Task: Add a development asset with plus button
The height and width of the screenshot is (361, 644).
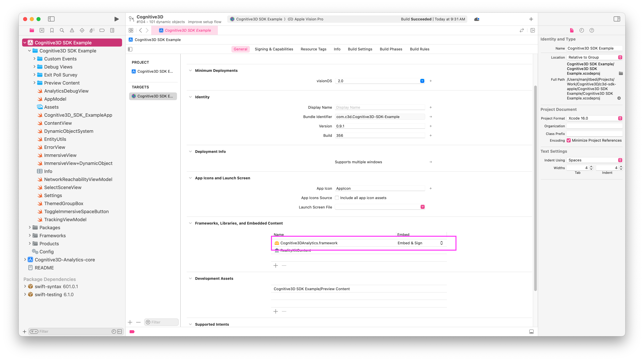Action: coord(275,311)
